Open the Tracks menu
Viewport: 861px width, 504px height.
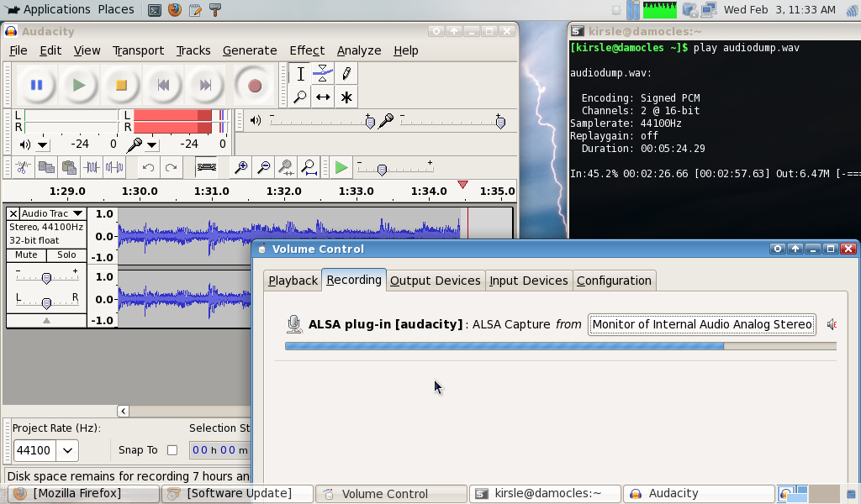pyautogui.click(x=193, y=50)
